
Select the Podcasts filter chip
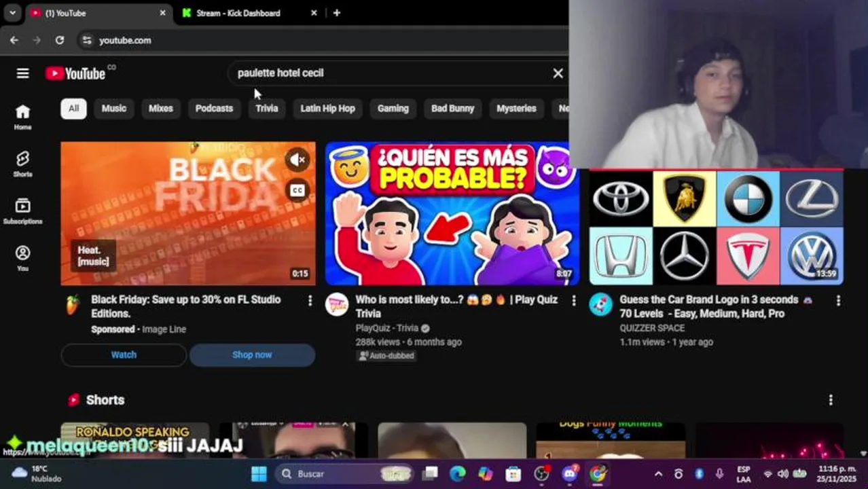[x=214, y=108]
